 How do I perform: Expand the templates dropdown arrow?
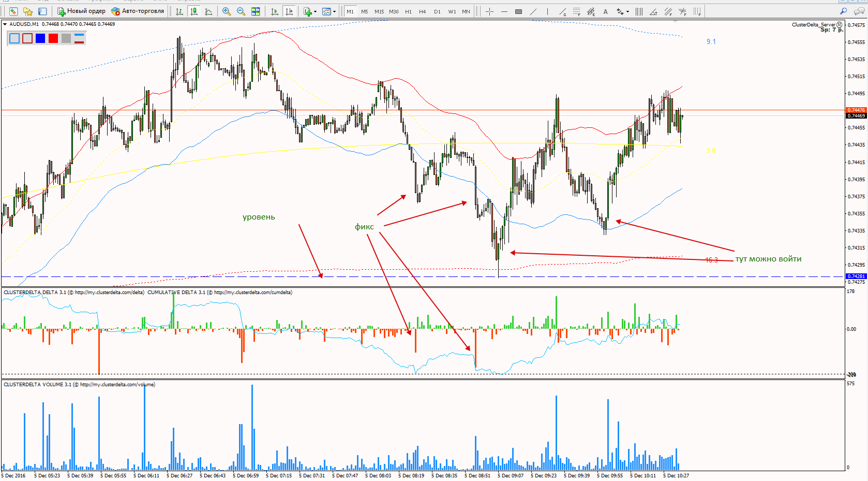pyautogui.click(x=334, y=11)
